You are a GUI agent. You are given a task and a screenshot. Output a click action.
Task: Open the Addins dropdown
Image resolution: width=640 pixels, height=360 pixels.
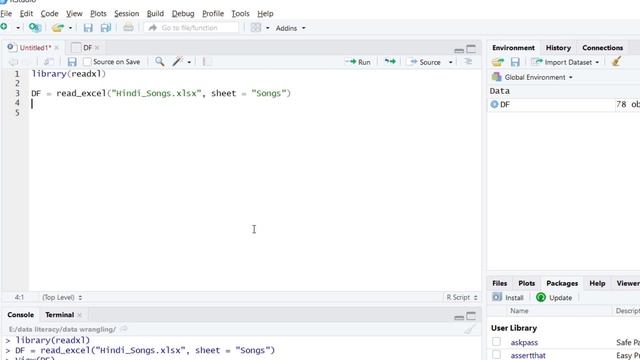[290, 28]
